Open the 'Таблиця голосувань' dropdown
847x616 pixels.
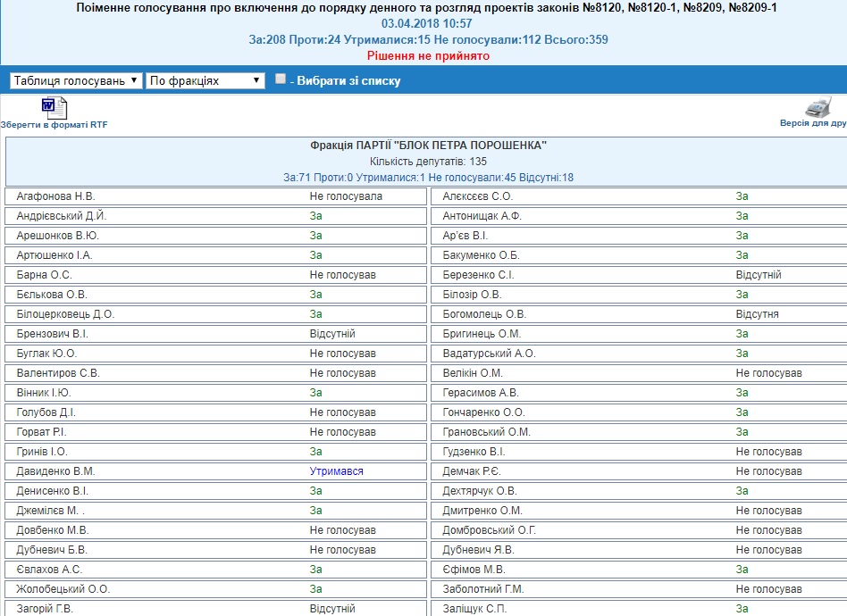pyautogui.click(x=76, y=80)
